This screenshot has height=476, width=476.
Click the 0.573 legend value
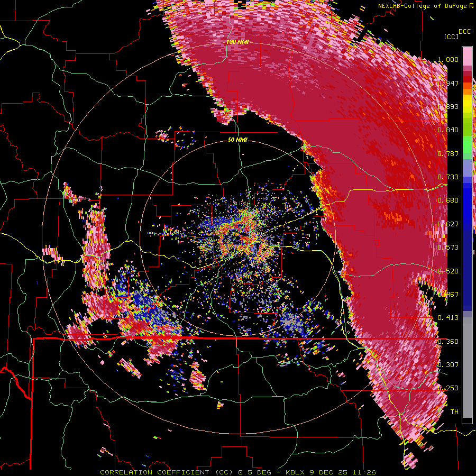pyautogui.click(x=448, y=247)
